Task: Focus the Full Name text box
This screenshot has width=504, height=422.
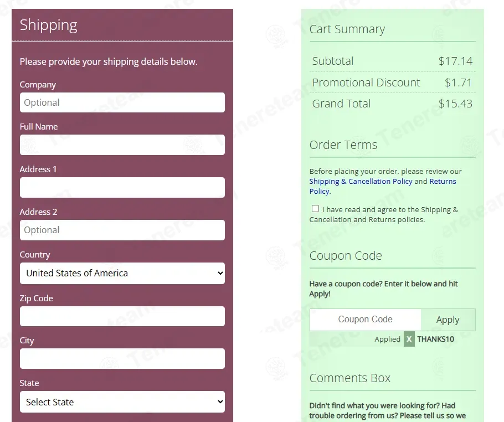Action: click(122, 145)
